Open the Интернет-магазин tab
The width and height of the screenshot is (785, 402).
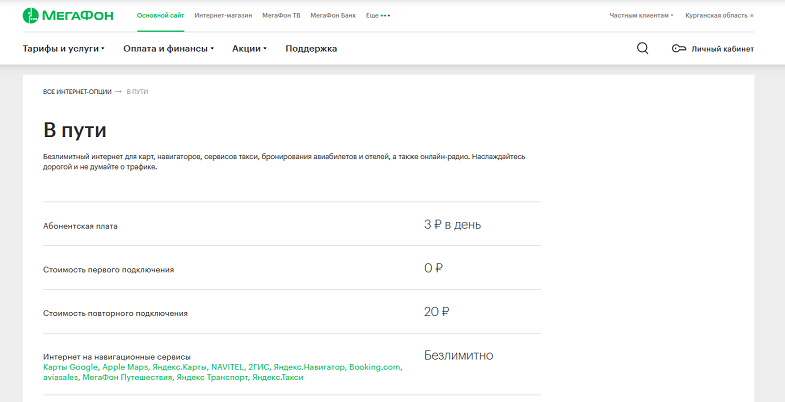click(223, 16)
